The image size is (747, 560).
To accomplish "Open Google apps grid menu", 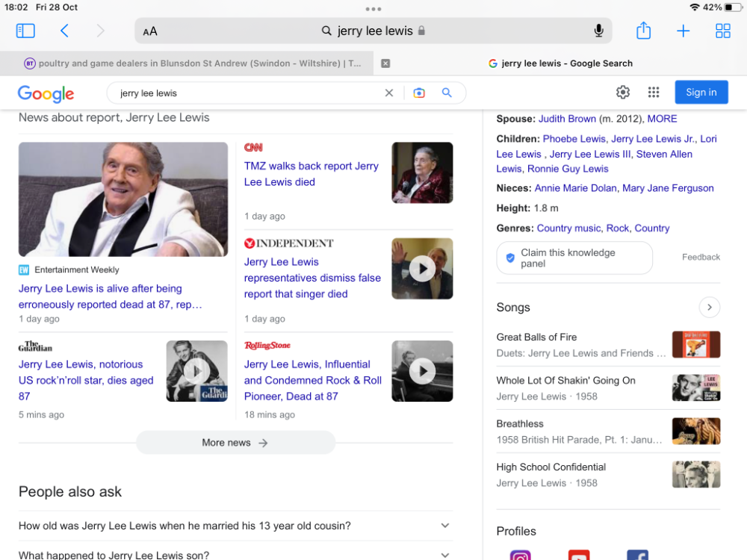I will tap(654, 93).
